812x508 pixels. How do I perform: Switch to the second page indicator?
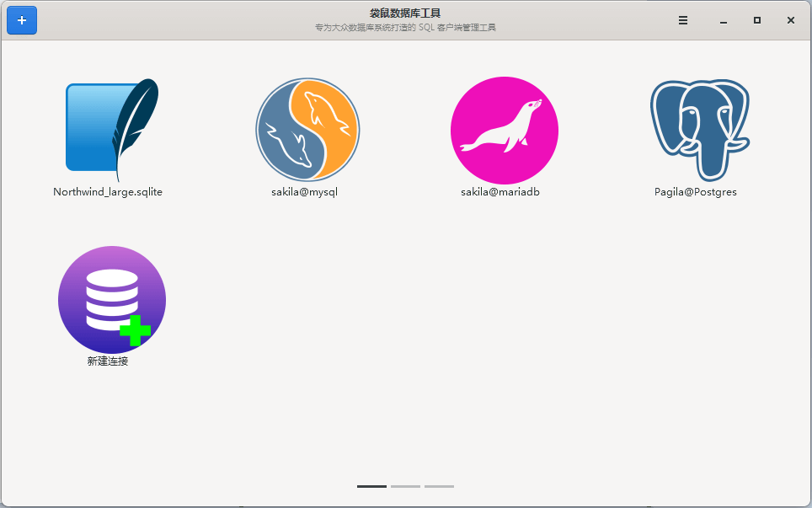tap(405, 486)
